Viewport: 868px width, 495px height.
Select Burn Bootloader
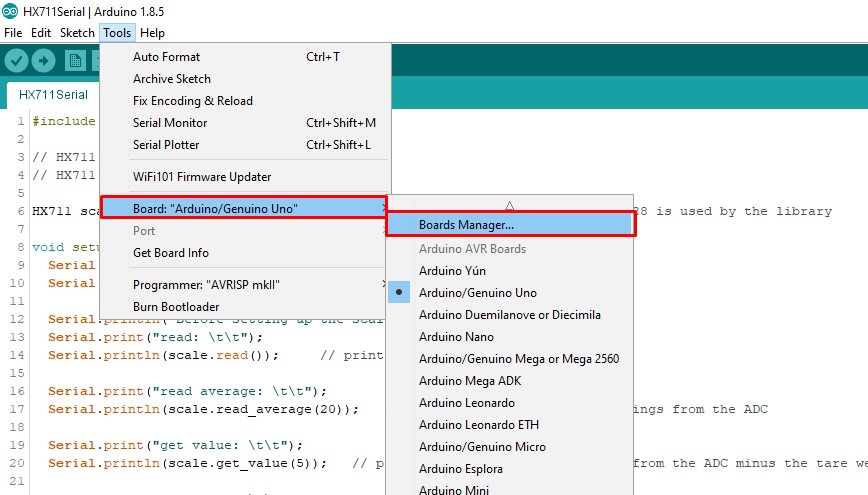tap(245, 307)
